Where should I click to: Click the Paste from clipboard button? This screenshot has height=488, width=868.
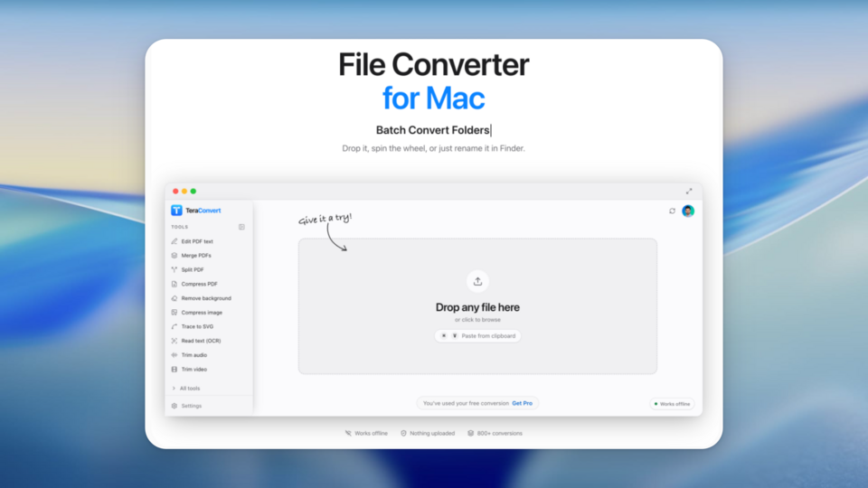[477, 336]
